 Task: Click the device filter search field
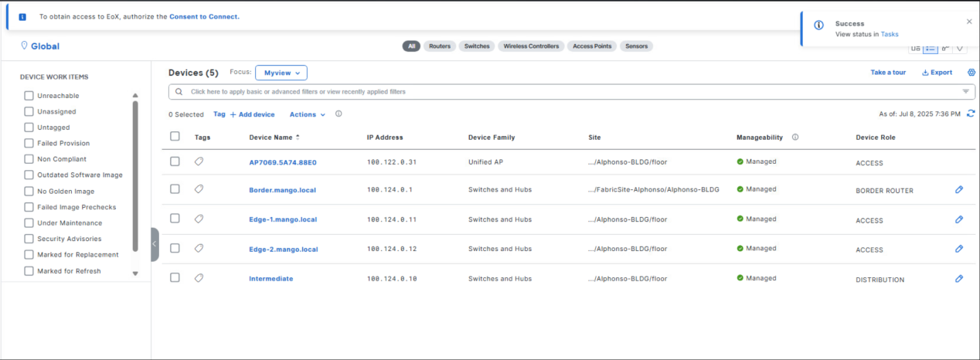pos(571,92)
